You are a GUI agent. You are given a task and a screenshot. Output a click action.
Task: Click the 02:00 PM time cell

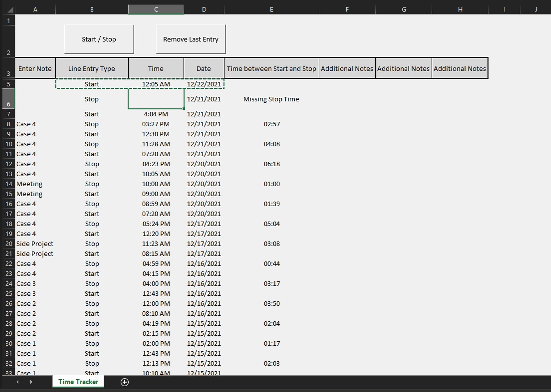click(x=156, y=344)
